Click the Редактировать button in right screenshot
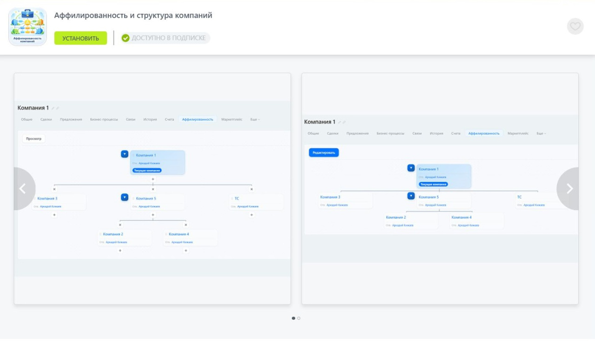Image resolution: width=595 pixels, height=364 pixels. coord(324,152)
